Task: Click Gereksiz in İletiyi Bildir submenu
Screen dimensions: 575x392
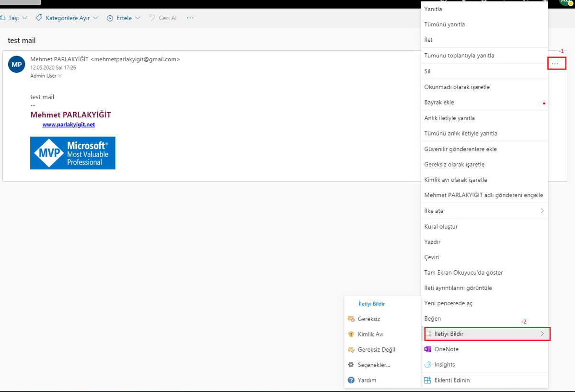Action: coord(369,319)
